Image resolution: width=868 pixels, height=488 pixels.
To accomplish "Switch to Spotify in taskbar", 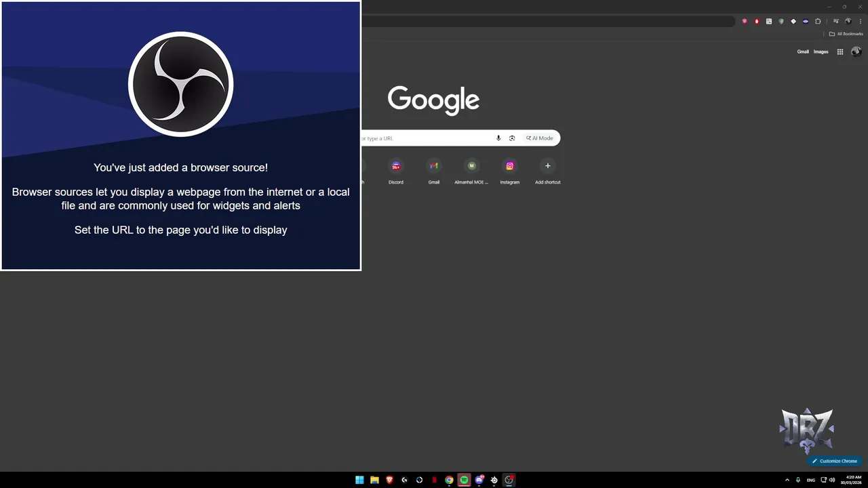I will [464, 480].
